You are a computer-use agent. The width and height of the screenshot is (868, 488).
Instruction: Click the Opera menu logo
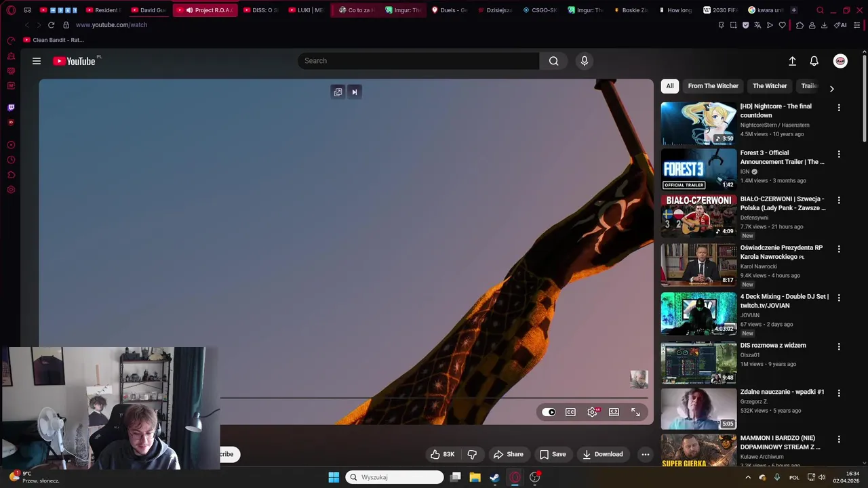pos(11,10)
